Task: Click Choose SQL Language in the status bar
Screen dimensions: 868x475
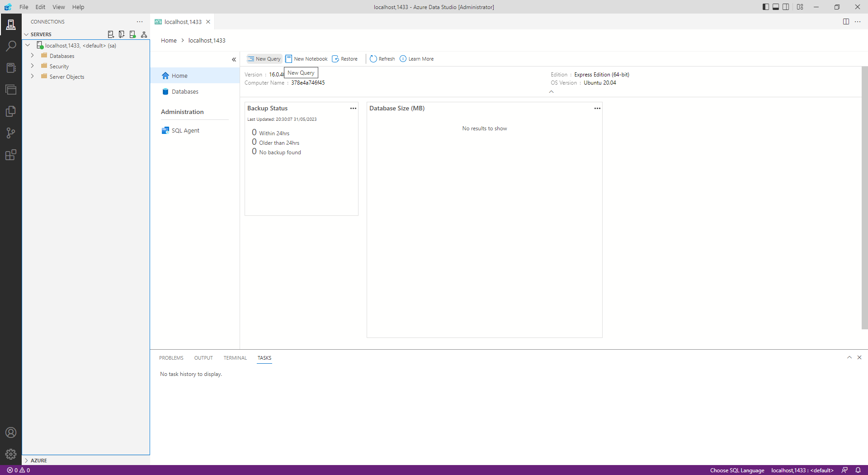Action: coord(737,470)
